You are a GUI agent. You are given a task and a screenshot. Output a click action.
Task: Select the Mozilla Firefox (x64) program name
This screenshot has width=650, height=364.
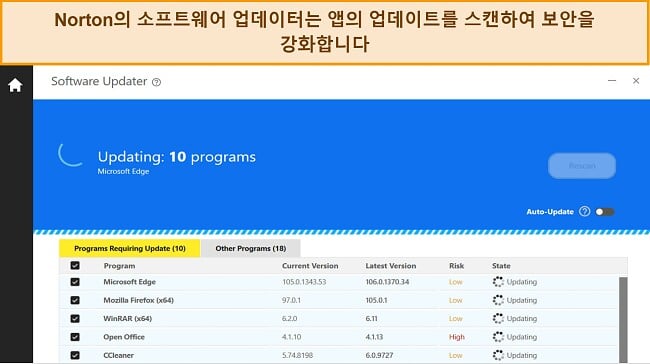[138, 300]
